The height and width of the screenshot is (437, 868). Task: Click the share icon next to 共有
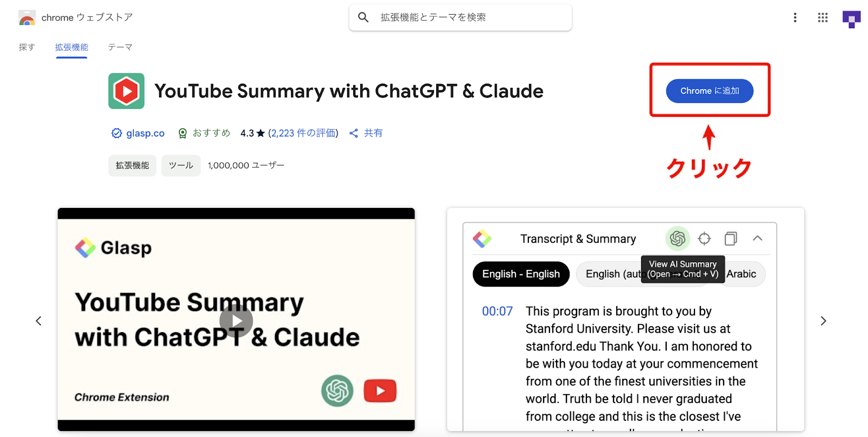(354, 133)
